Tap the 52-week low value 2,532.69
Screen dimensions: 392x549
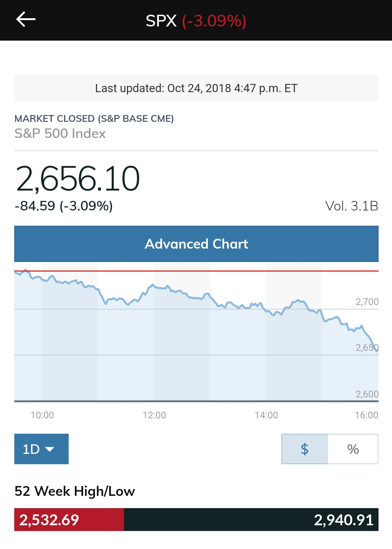pyautogui.click(x=49, y=520)
